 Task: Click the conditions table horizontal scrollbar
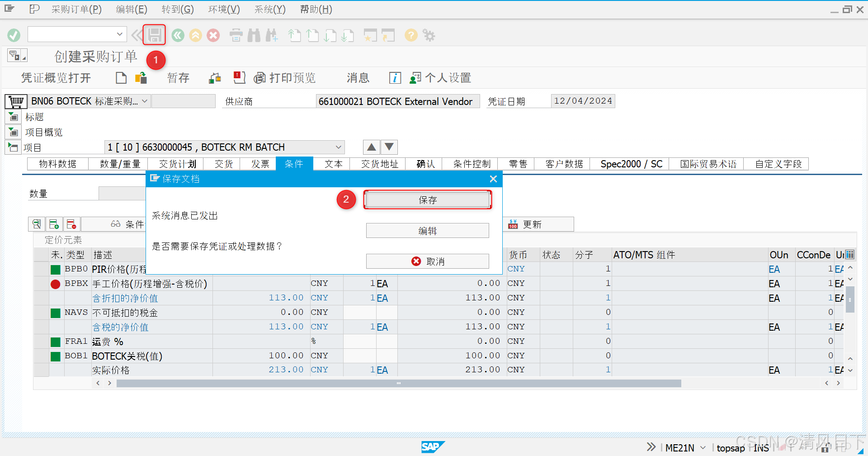(399, 383)
